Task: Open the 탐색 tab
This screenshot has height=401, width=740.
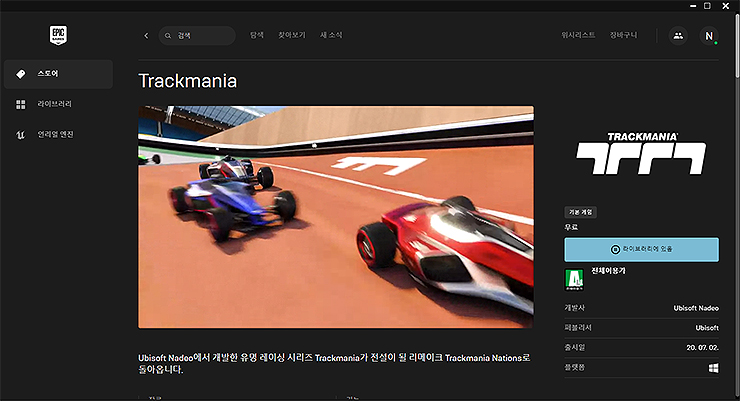Action: [x=257, y=35]
